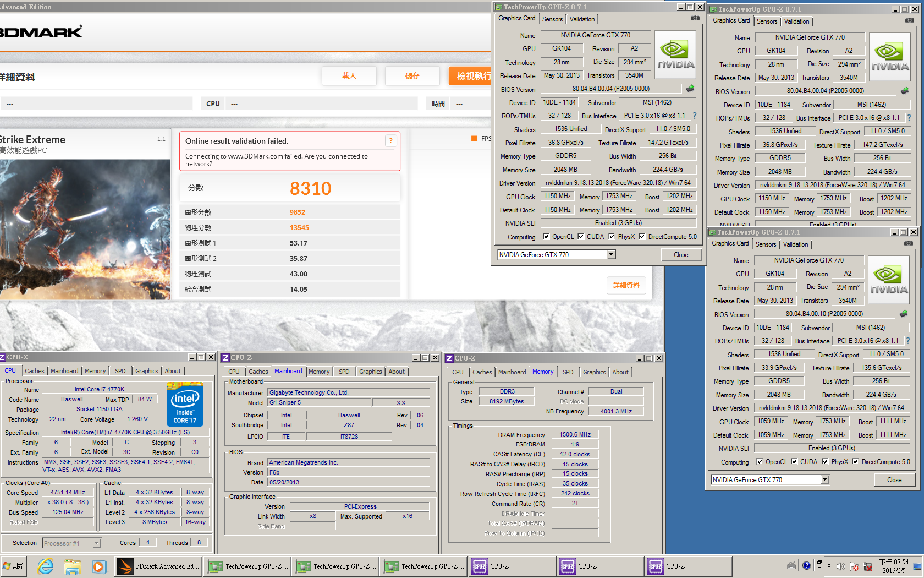Open Graphics tab in right CPU-Z window
924x578 pixels.
tap(595, 372)
